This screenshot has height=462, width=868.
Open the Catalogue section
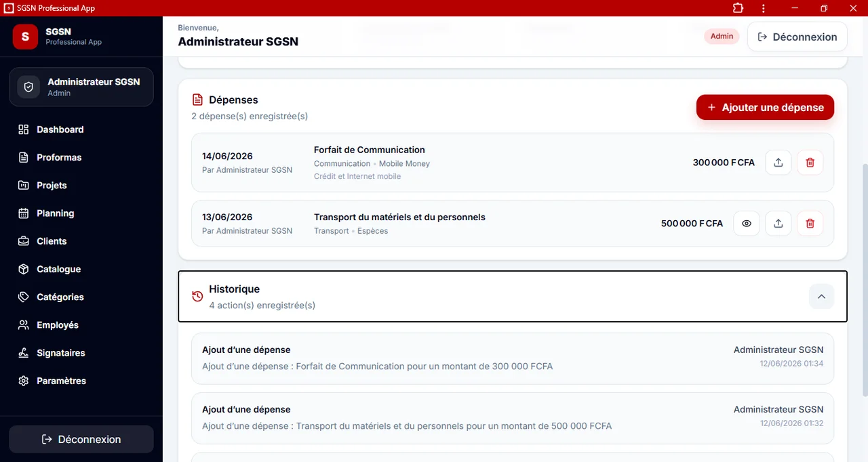point(81,269)
